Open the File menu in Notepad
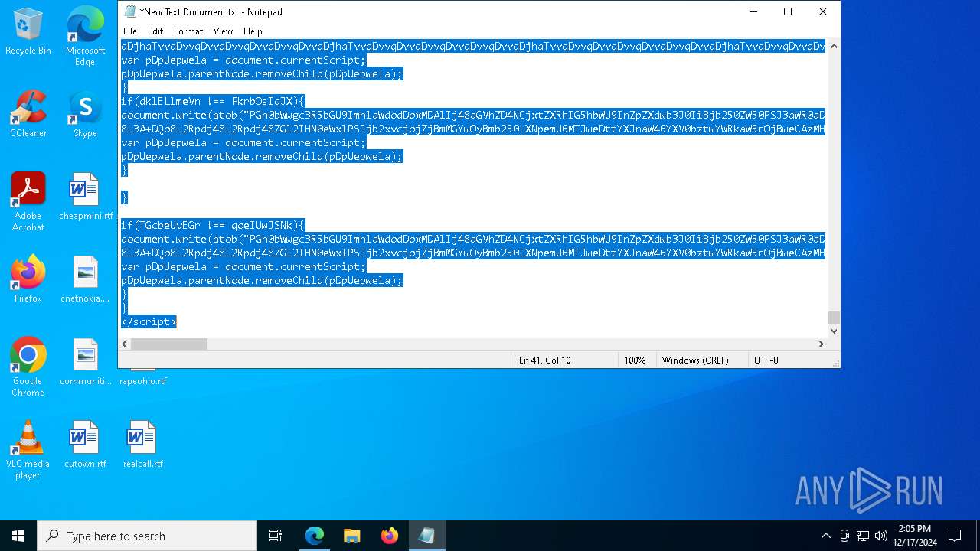Image resolution: width=980 pixels, height=551 pixels. [130, 31]
